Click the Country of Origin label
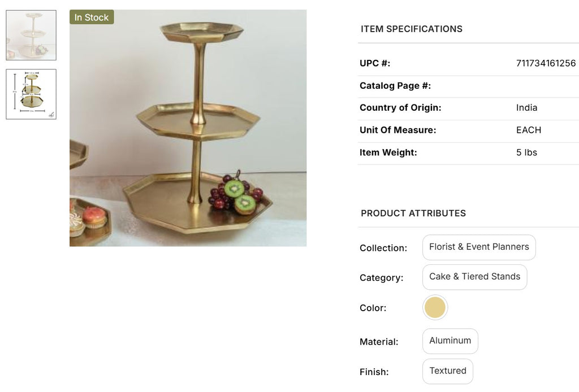579x392 pixels. click(x=400, y=108)
